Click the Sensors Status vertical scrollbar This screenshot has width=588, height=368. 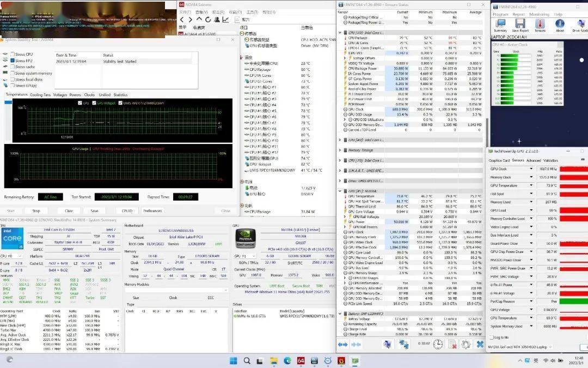(x=487, y=131)
